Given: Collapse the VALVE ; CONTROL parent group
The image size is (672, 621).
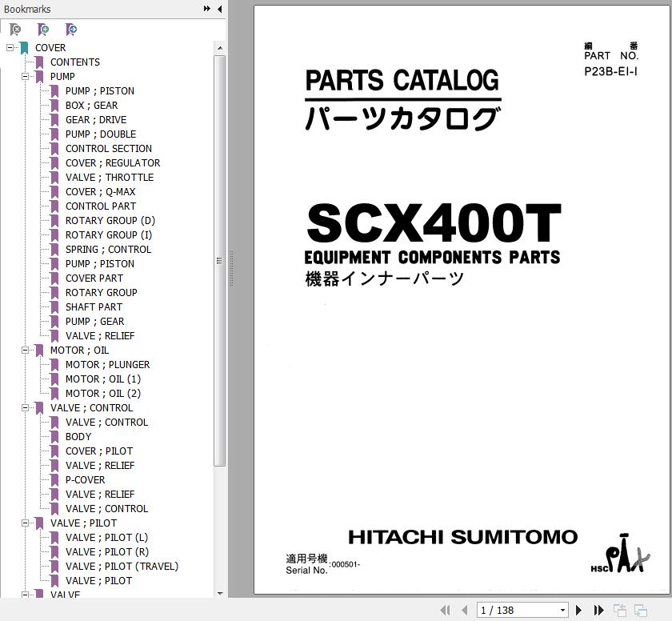Looking at the screenshot, I should 26,407.
